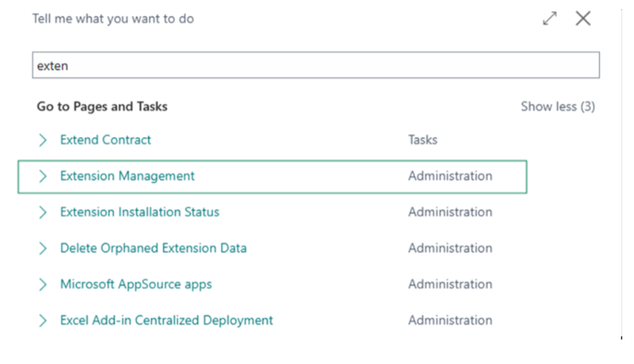Open Excel Add-in Centralized Deployment

click(x=166, y=320)
